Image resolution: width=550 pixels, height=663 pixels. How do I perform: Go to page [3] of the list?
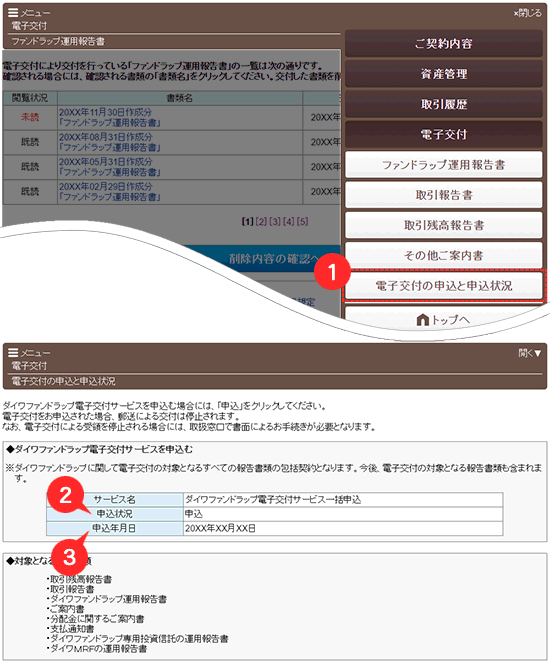pyautogui.click(x=275, y=222)
